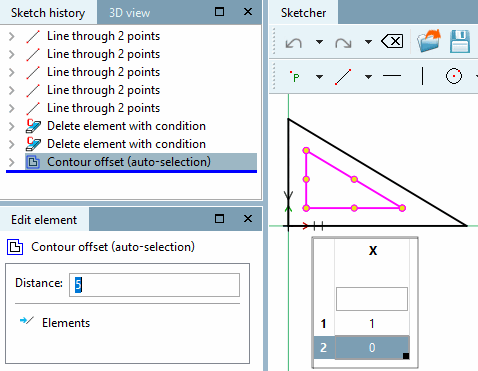Click the Redo arrow icon

tap(343, 43)
